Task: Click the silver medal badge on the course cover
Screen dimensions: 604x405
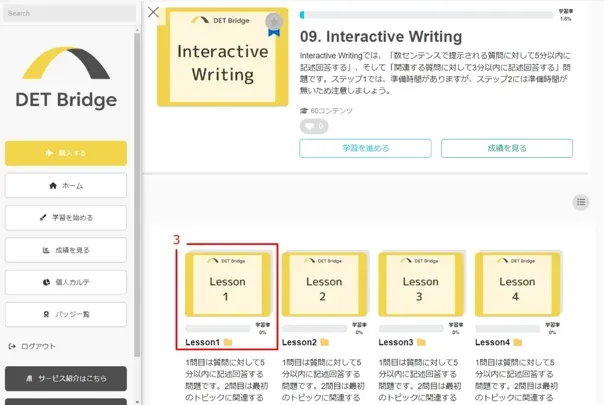Action: click(274, 24)
